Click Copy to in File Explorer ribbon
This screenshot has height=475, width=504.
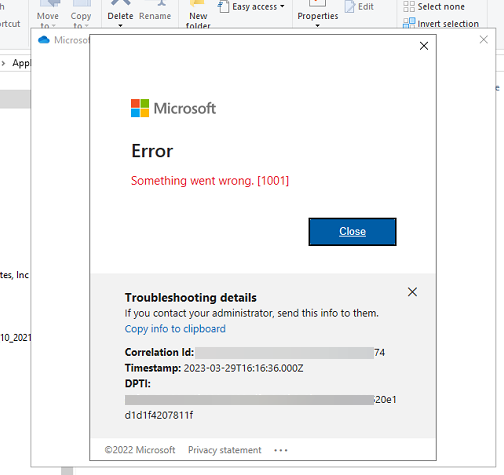81,15
